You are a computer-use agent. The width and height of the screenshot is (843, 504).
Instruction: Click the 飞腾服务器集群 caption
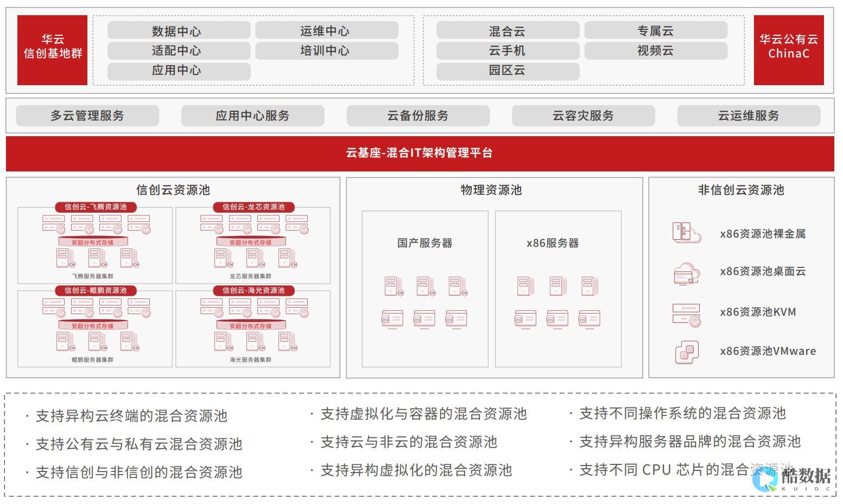[x=93, y=276]
